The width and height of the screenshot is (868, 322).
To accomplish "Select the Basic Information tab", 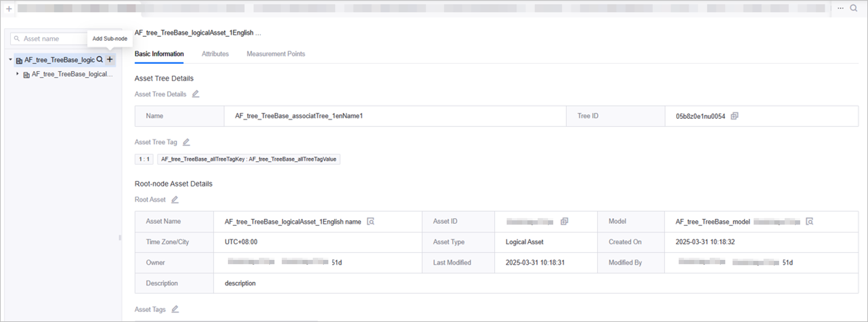I will 159,54.
